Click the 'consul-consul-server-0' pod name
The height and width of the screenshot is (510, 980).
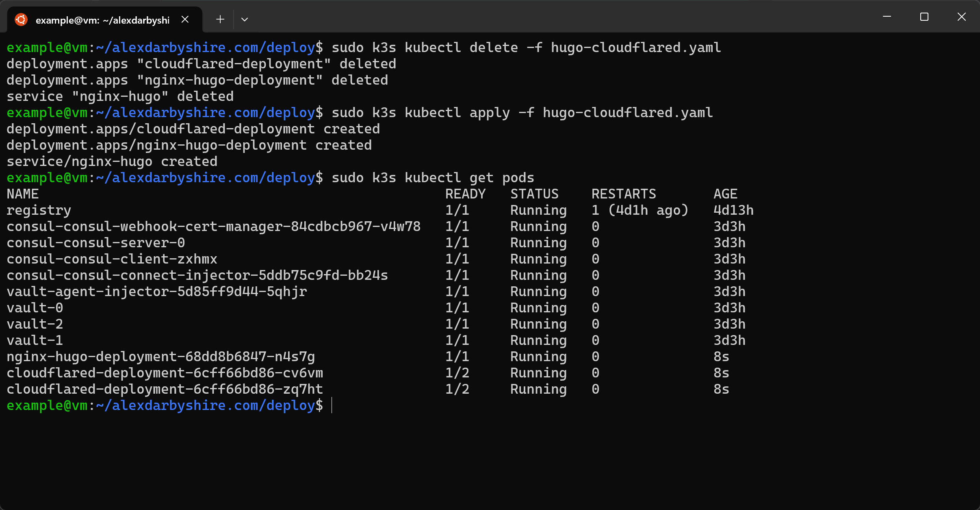(96, 243)
